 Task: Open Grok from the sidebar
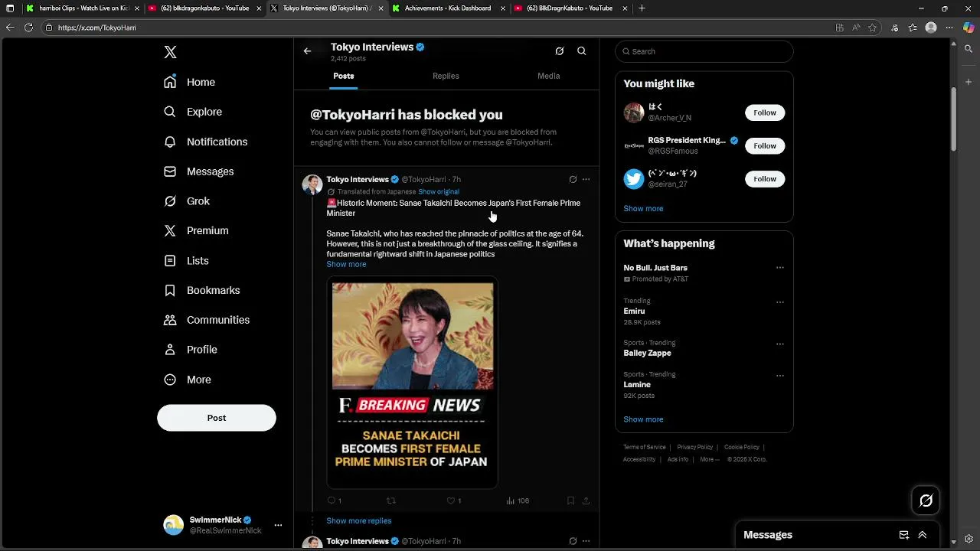(187, 201)
